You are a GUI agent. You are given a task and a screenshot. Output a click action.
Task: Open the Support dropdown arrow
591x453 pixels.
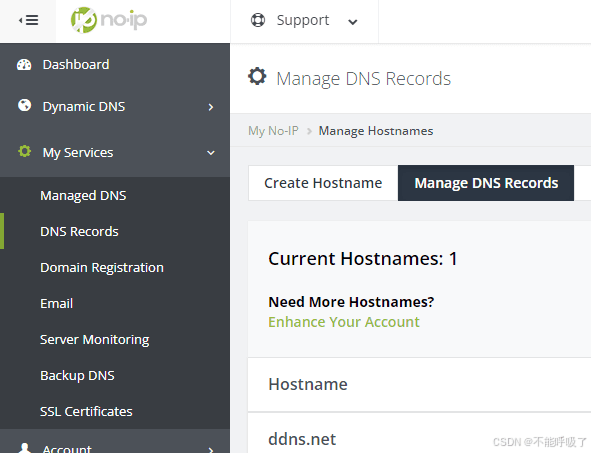(x=353, y=22)
